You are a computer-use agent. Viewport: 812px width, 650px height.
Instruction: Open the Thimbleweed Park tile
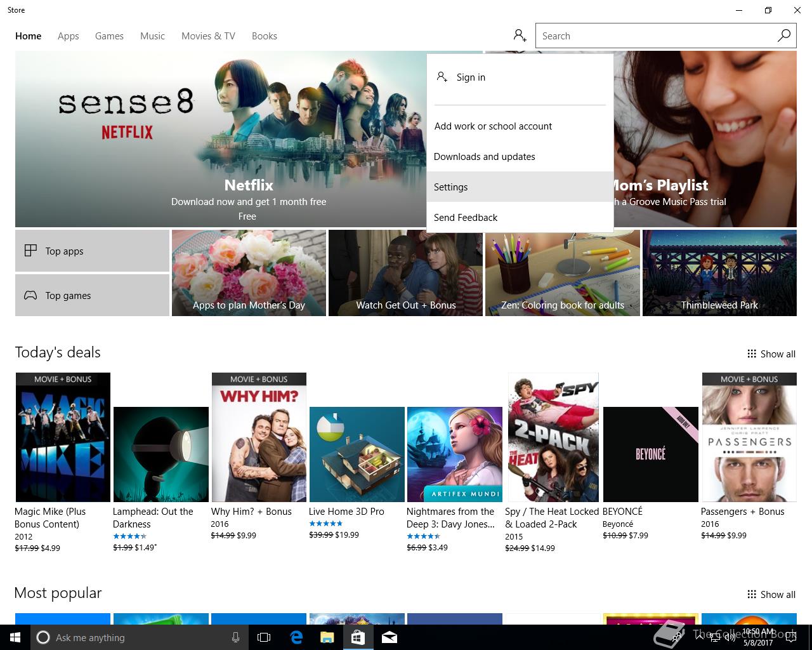(x=719, y=273)
